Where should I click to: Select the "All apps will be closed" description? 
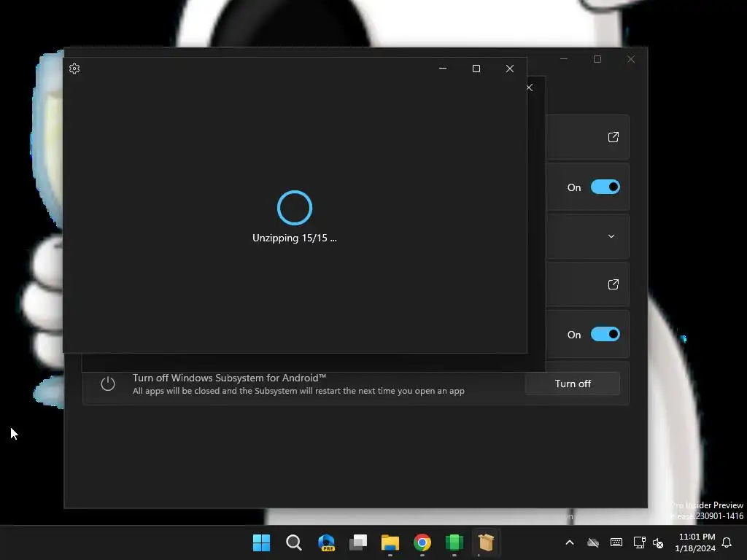pyautogui.click(x=298, y=391)
